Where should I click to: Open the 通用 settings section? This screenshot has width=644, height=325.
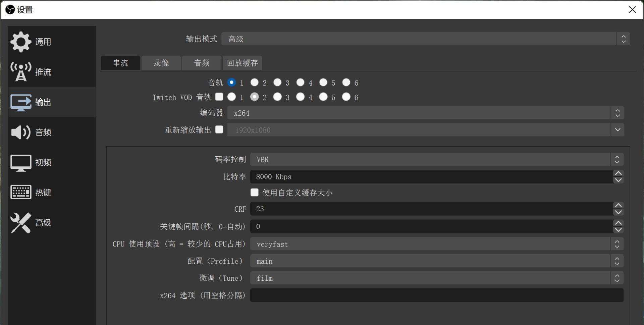21,42
